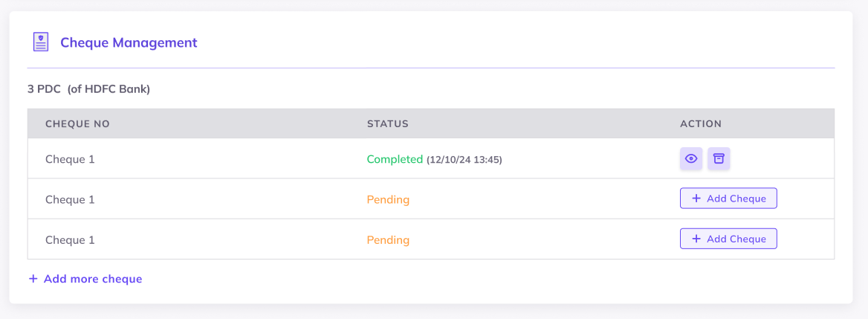Viewport: 868px width, 319px height.
Task: Click the (of HDFC Bank) text
Action: pos(108,89)
